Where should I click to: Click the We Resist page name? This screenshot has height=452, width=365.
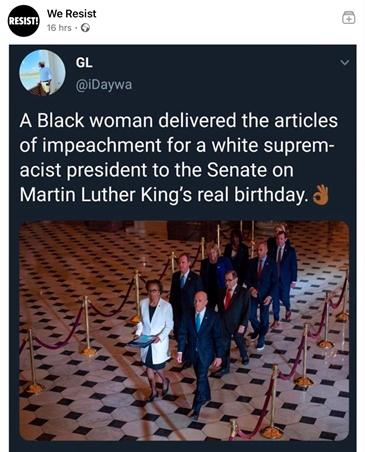[71, 14]
